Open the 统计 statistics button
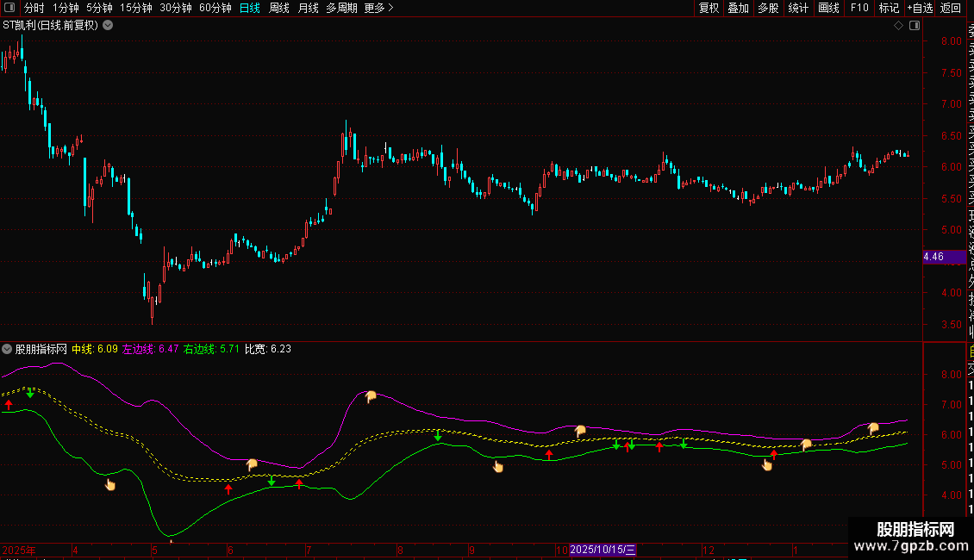974x560 pixels. tap(798, 8)
